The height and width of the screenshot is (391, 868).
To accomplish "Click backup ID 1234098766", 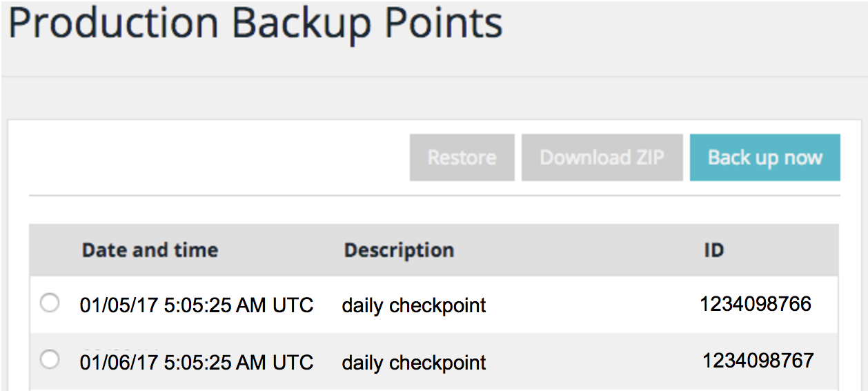I will click(x=756, y=304).
